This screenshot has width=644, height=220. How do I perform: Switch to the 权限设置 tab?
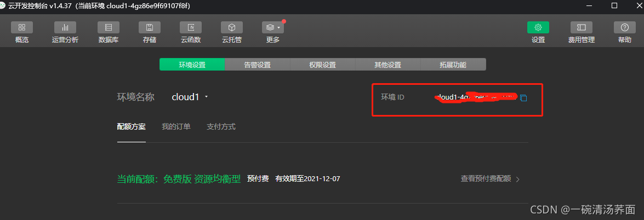pyautogui.click(x=322, y=65)
